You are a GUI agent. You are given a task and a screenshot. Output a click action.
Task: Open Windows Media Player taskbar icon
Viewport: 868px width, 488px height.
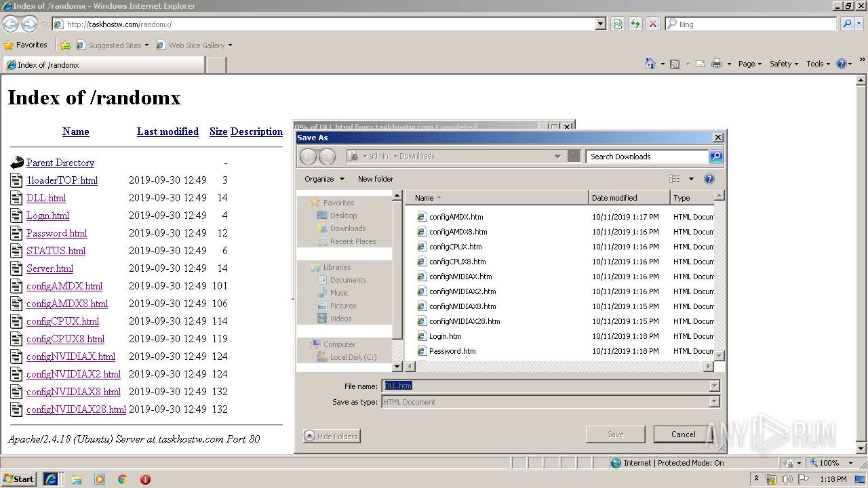100,479
